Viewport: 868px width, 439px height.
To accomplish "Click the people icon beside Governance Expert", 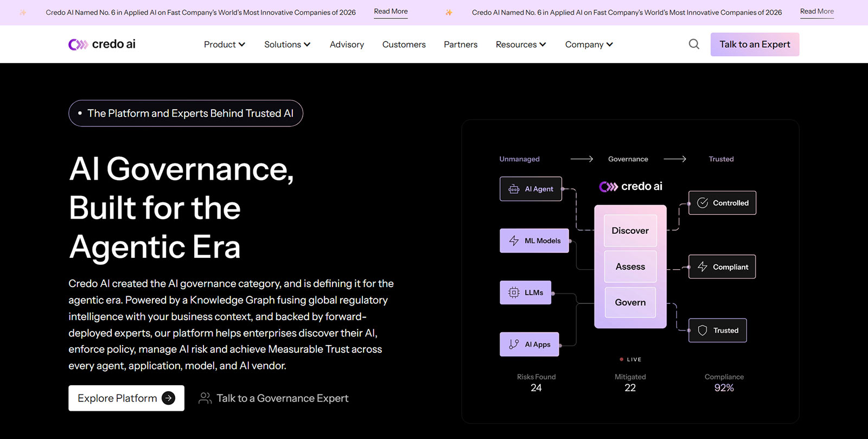I will [205, 398].
